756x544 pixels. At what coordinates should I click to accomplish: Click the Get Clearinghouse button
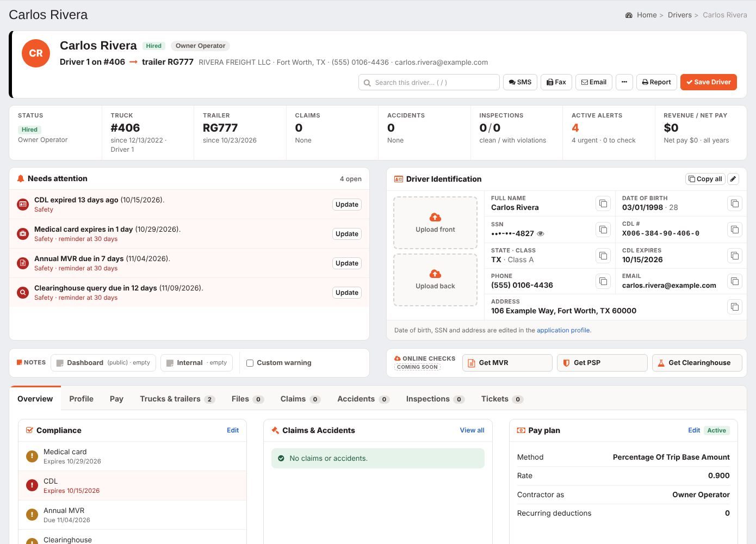pyautogui.click(x=697, y=363)
